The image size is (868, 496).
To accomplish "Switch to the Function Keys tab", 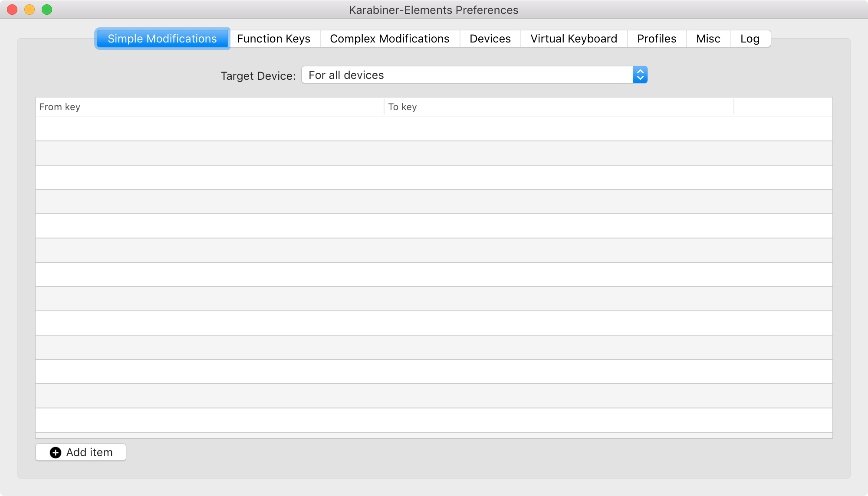I will pyautogui.click(x=273, y=39).
